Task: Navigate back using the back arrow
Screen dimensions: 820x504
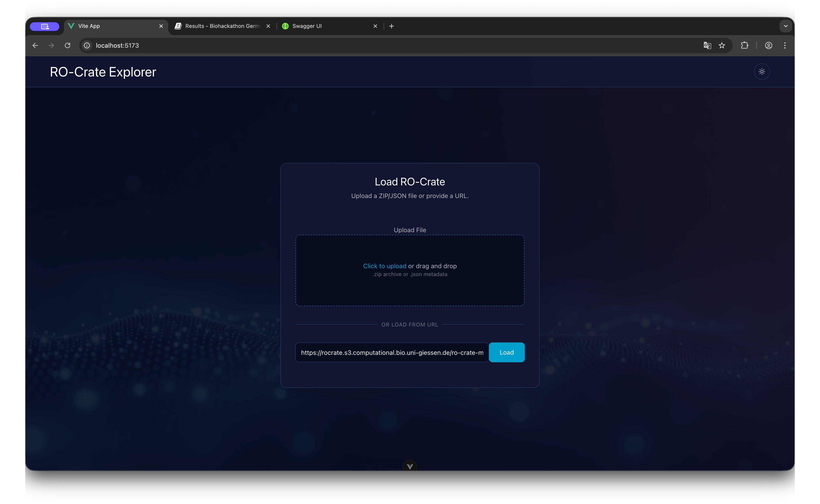Action: point(35,45)
